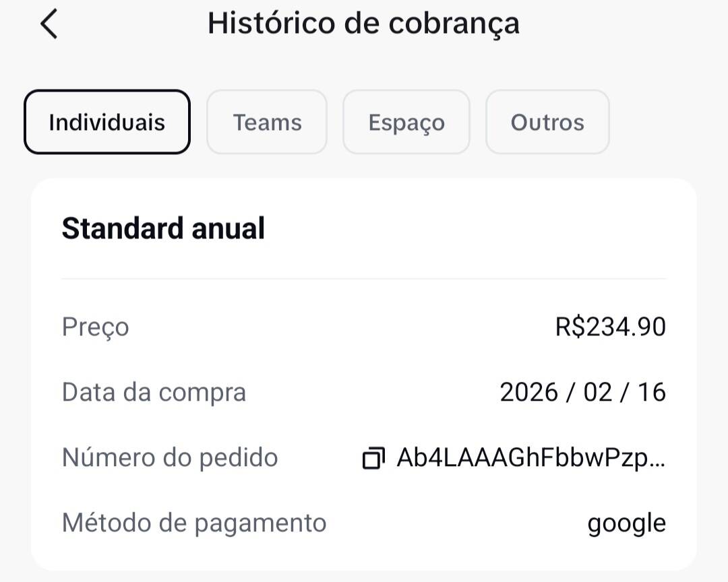Viewport: 728px width, 582px height.
Task: Click the google payment method value
Action: pyautogui.click(x=626, y=523)
